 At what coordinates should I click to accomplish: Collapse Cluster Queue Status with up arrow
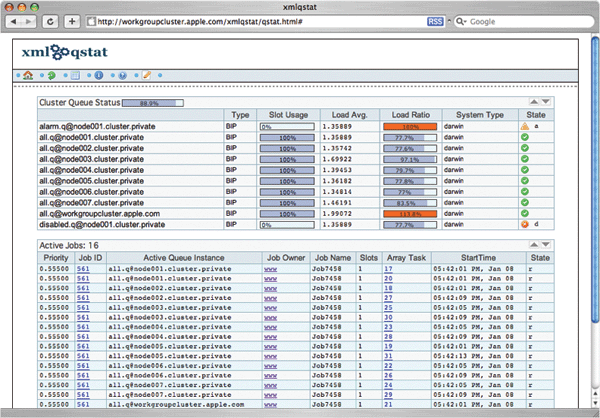534,102
